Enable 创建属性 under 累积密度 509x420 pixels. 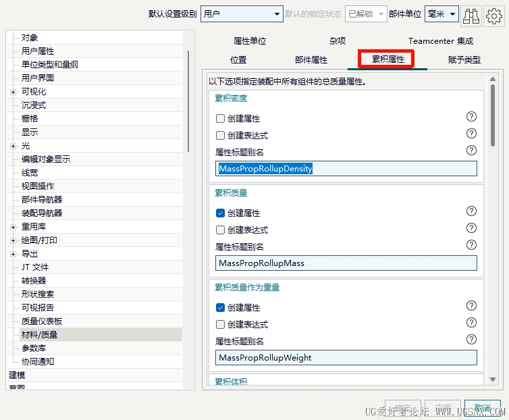(220, 119)
